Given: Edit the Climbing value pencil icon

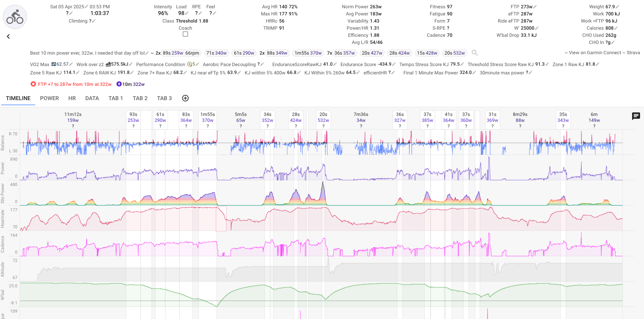Looking at the screenshot, I should coord(94,21).
